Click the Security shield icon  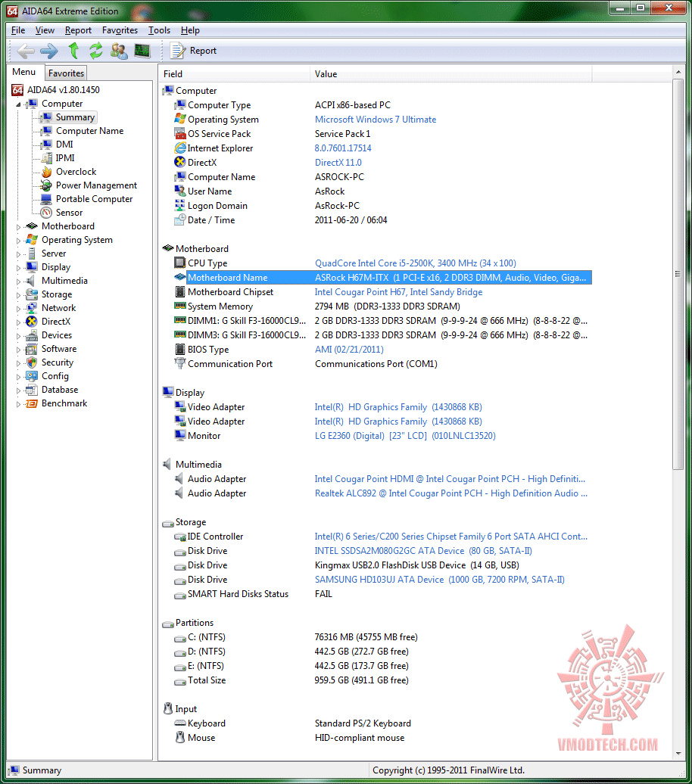(32, 362)
